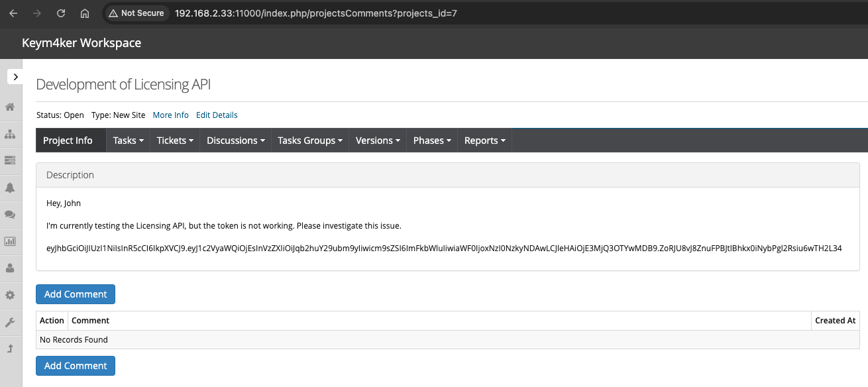Viewport: 868px width, 387px height.
Task: Open the bar chart reports icon
Action: coord(11,241)
